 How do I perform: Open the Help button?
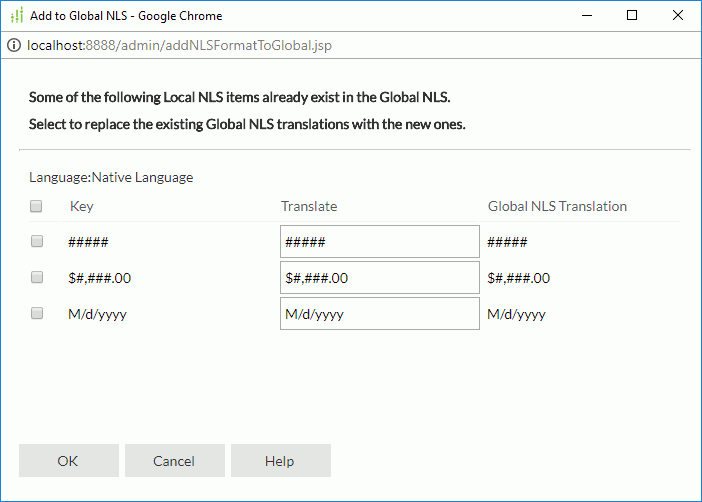[x=281, y=461]
